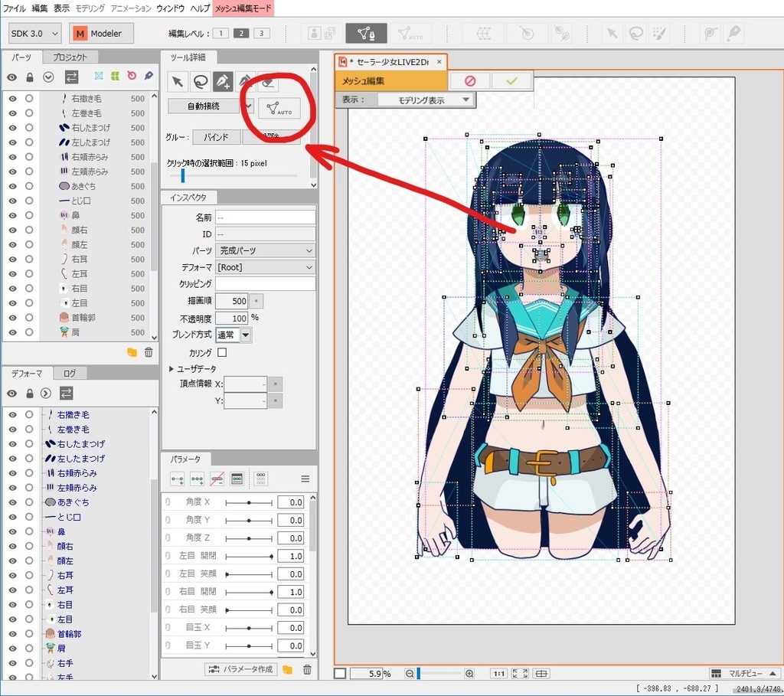Click the fit to screen icon

(x=520, y=674)
